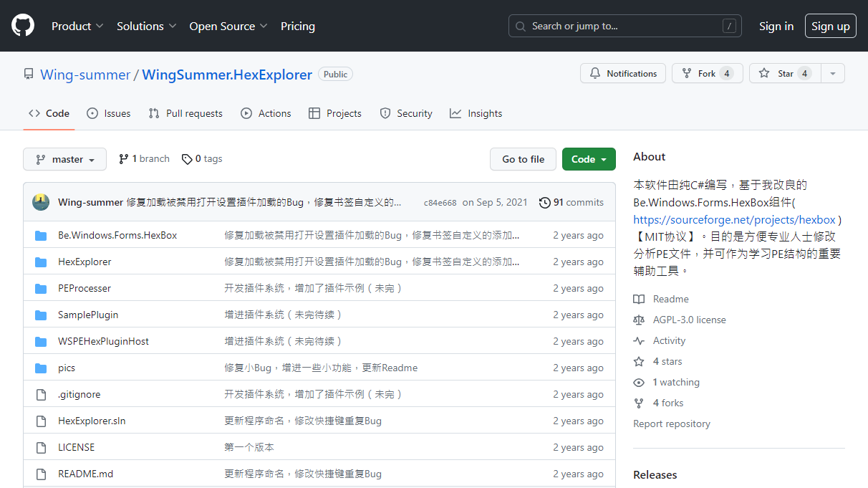The image size is (868, 488).
Task: Click the Wing-summer commit author avatar
Action: pyautogui.click(x=41, y=202)
